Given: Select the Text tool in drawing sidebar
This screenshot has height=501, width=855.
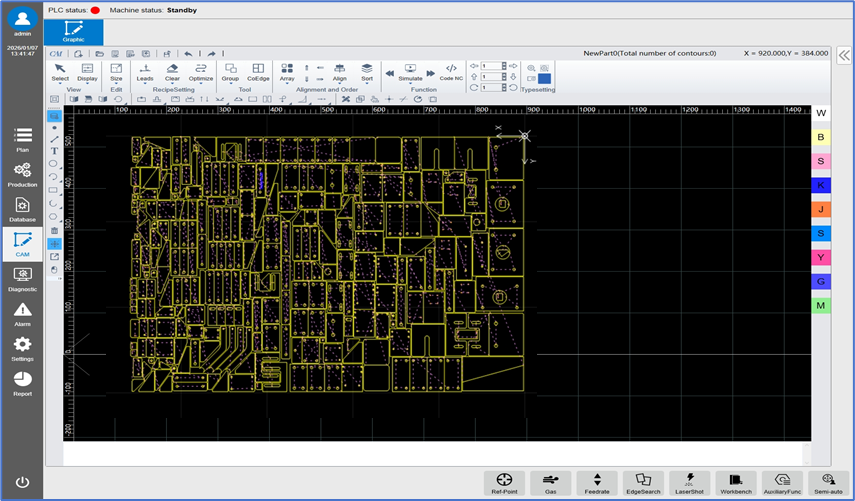Looking at the screenshot, I should click(54, 151).
